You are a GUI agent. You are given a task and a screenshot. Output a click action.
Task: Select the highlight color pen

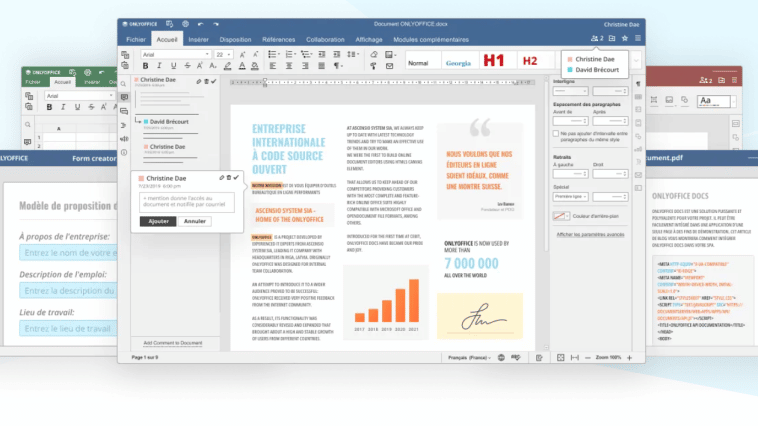(x=227, y=66)
